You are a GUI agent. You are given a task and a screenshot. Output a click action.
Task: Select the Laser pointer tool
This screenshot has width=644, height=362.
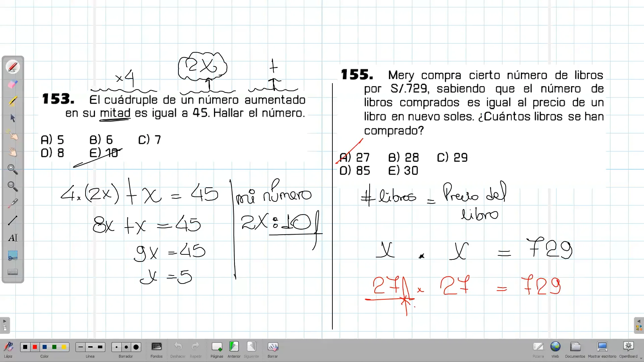13,203
